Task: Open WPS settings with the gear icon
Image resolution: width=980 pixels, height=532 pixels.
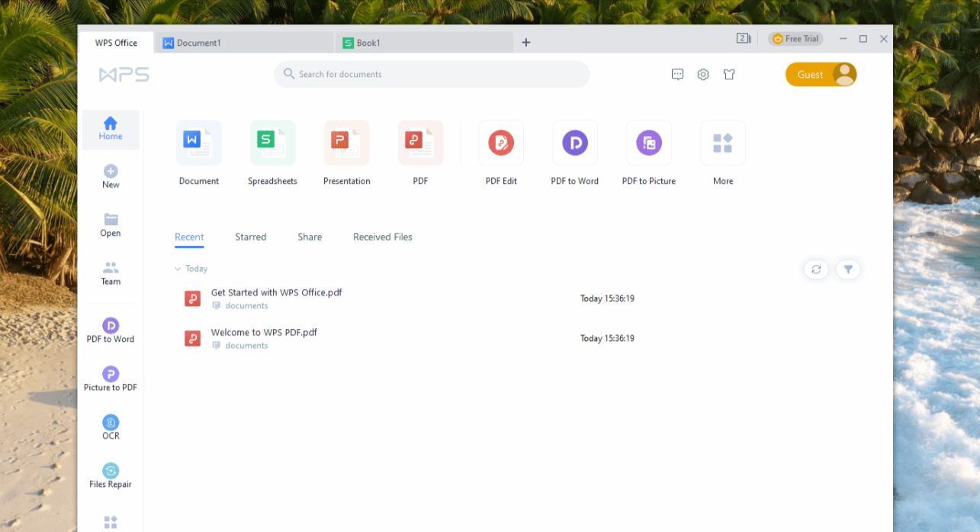Action: 703,74
